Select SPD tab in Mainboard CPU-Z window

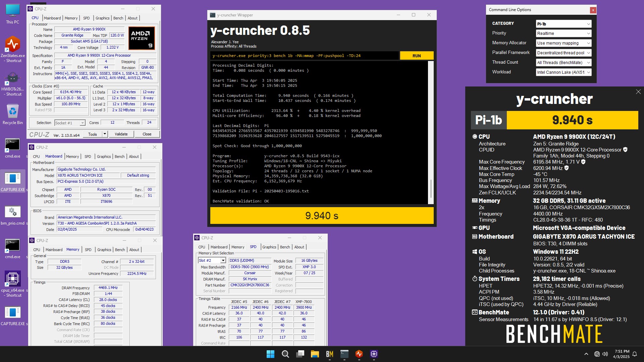point(88,157)
